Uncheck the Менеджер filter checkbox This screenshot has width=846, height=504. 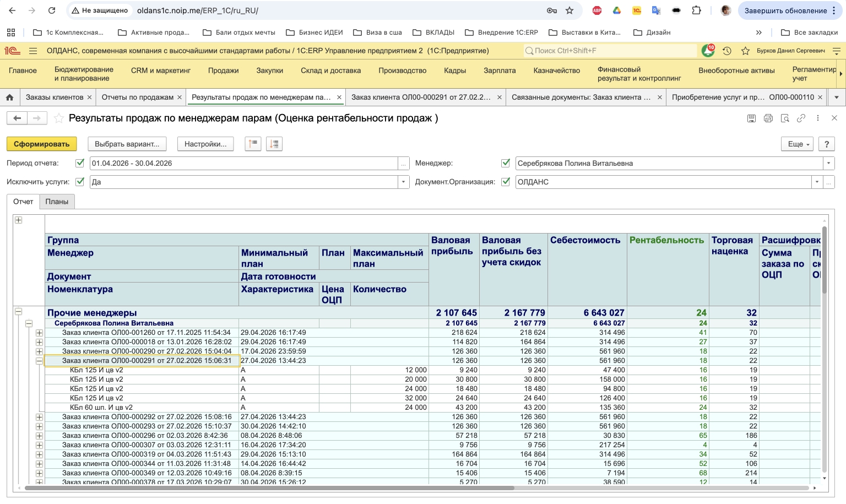click(x=506, y=163)
